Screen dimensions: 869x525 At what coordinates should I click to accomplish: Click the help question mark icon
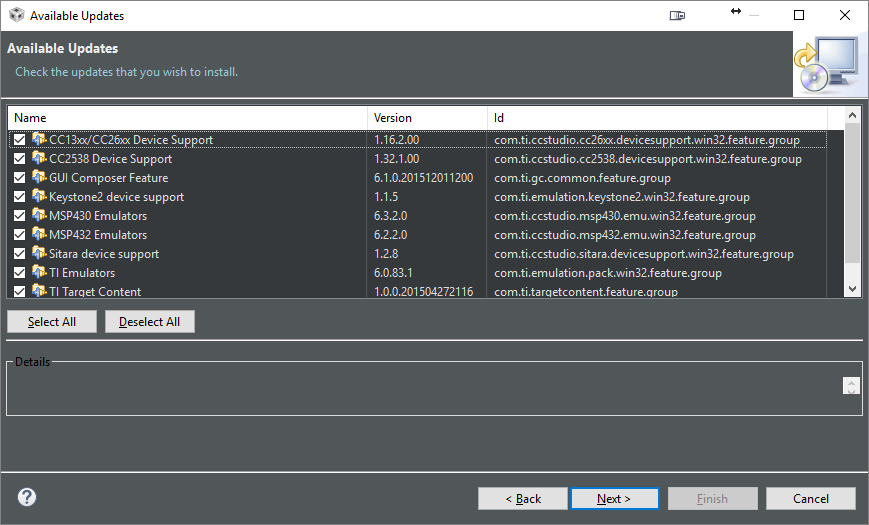[x=27, y=497]
